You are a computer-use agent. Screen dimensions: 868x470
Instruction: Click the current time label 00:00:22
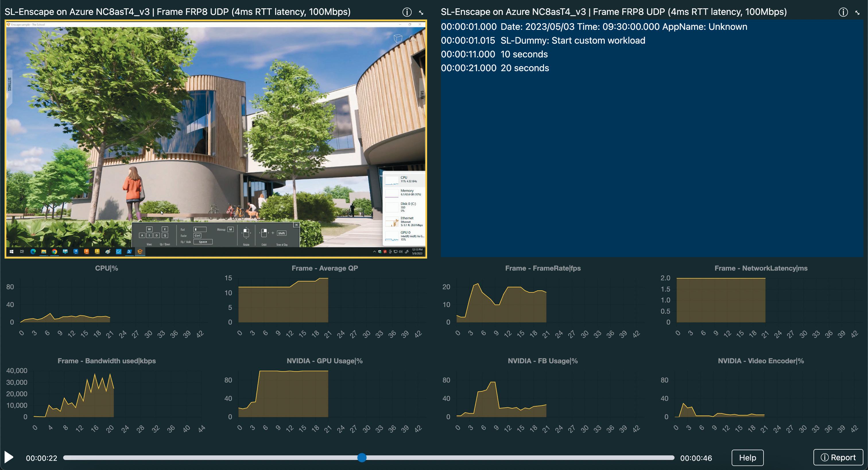click(x=41, y=458)
